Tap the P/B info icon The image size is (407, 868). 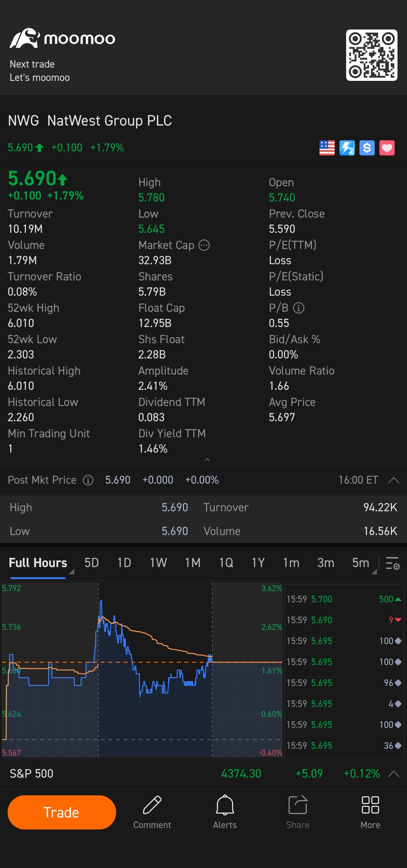coord(299,308)
